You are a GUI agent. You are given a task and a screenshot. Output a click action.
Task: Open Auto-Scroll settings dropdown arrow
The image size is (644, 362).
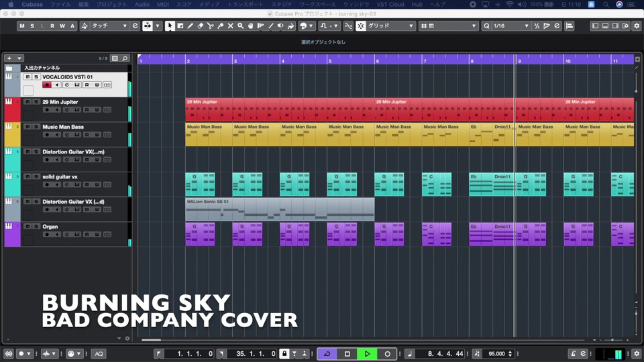pyautogui.click(x=157, y=26)
